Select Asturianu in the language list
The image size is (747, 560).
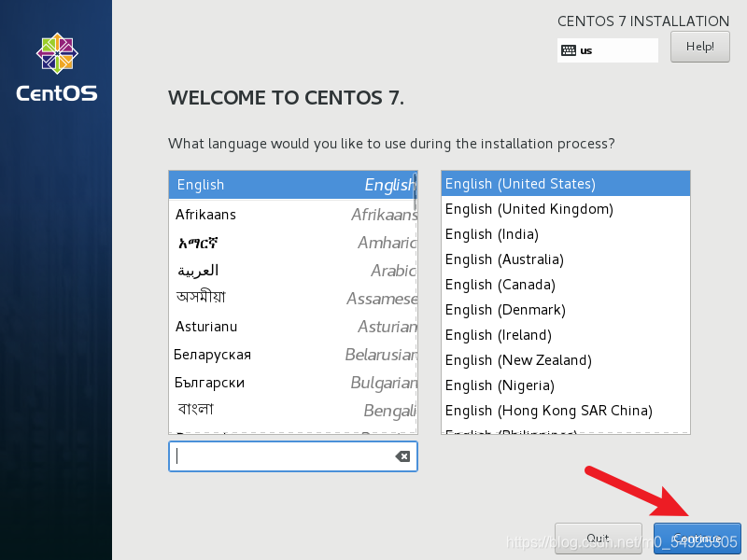[x=291, y=327]
